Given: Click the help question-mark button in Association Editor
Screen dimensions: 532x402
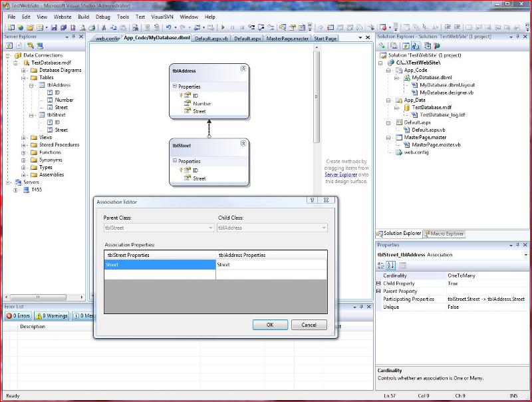Looking at the screenshot, I should click(x=312, y=200).
